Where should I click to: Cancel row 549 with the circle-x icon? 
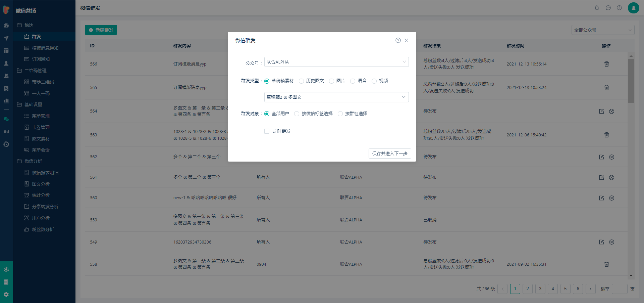[611, 242]
